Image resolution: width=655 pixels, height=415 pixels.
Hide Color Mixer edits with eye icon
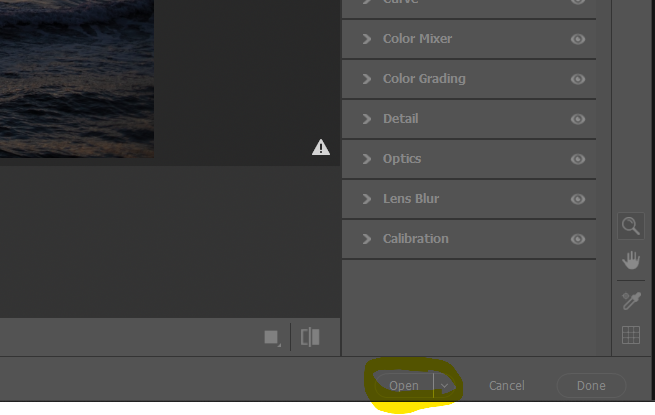pyautogui.click(x=578, y=39)
